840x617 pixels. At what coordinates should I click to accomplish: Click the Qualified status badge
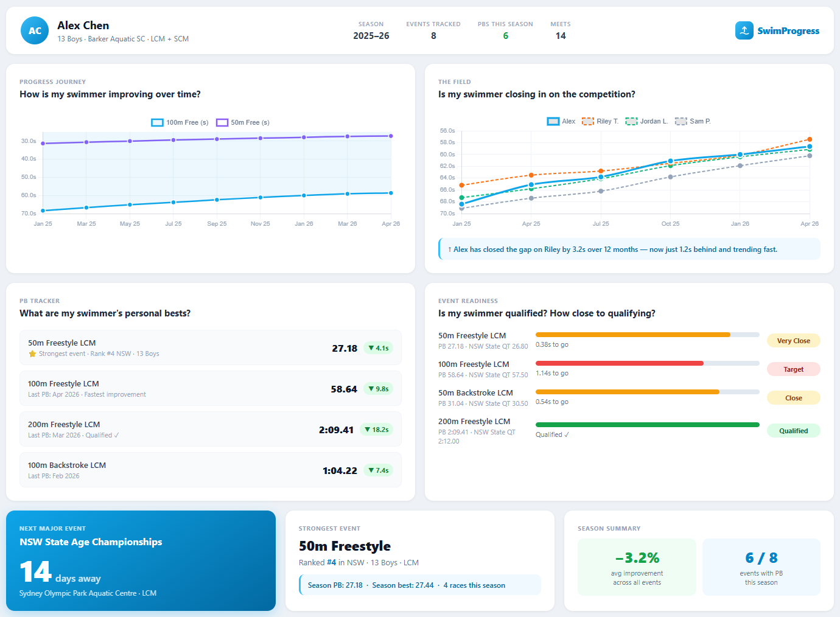(793, 431)
